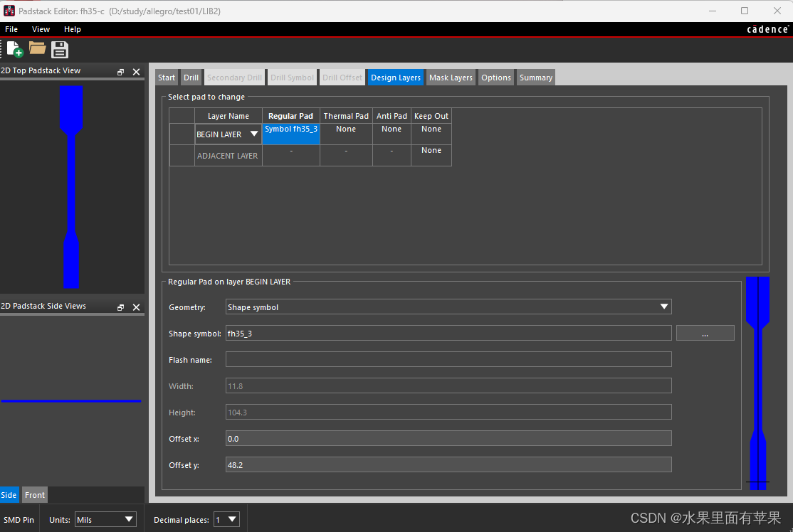This screenshot has width=793, height=532.
Task: Undock the 2D Padstack Side Views panel
Action: pyautogui.click(x=121, y=307)
